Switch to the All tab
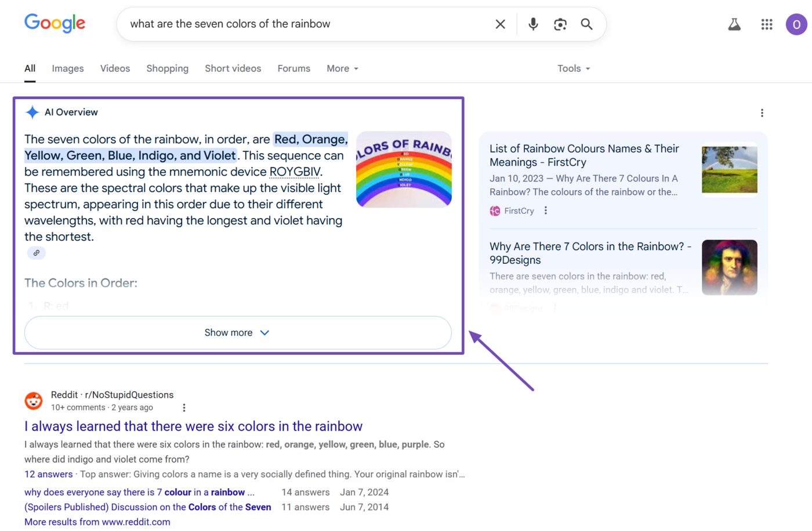812x531 pixels. click(x=30, y=68)
